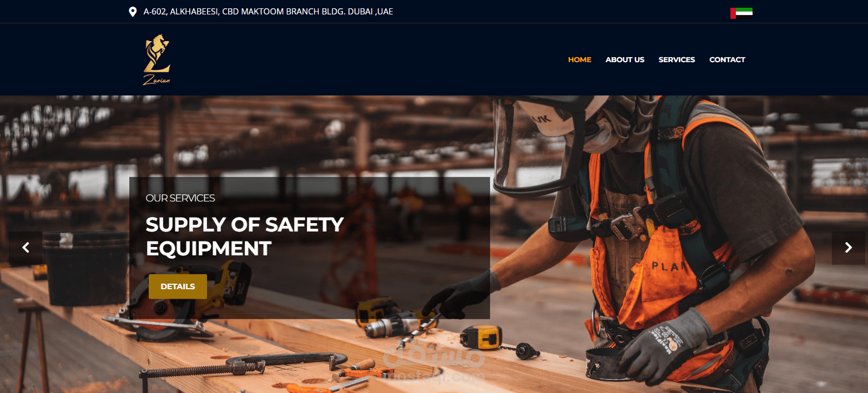Click the SUPPLY OF SAFETY EQUIPMENT heading
This screenshot has width=868, height=393.
(245, 236)
